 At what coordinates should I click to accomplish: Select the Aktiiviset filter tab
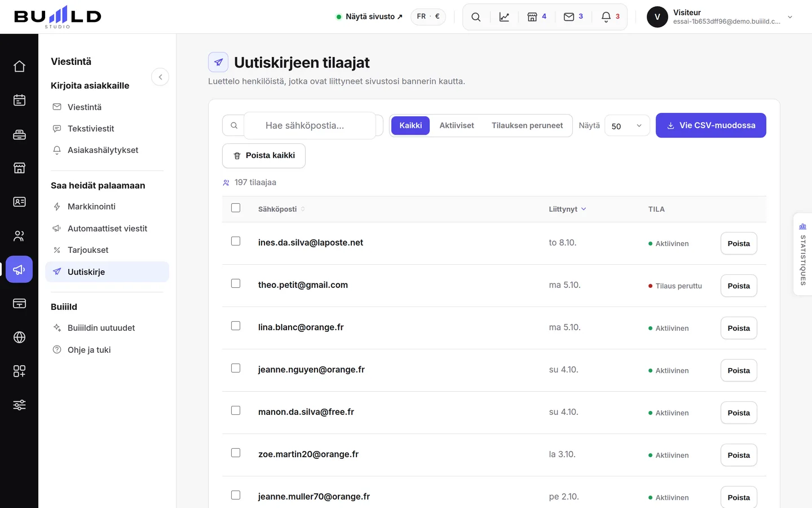tap(457, 125)
